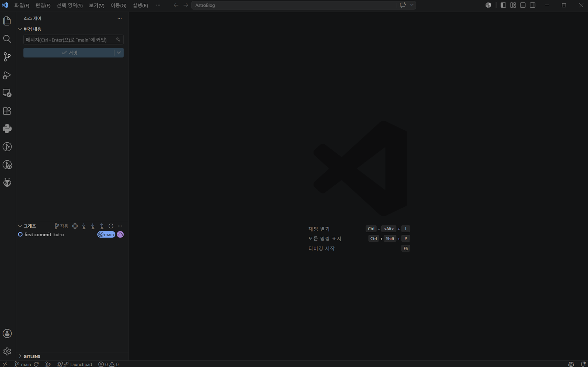Click the hexagon icon in the title bar
The height and width of the screenshot is (367, 588).
(x=488, y=5)
